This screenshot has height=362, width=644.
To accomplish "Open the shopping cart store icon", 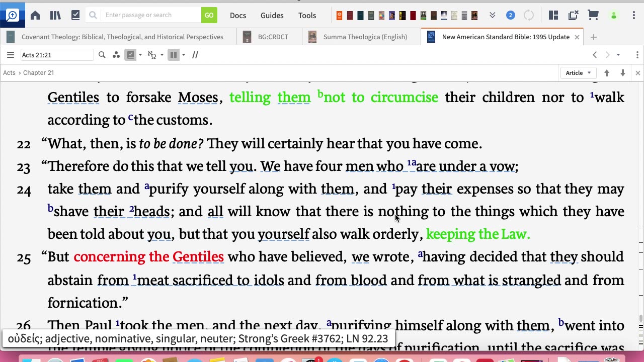I will point(593,16).
